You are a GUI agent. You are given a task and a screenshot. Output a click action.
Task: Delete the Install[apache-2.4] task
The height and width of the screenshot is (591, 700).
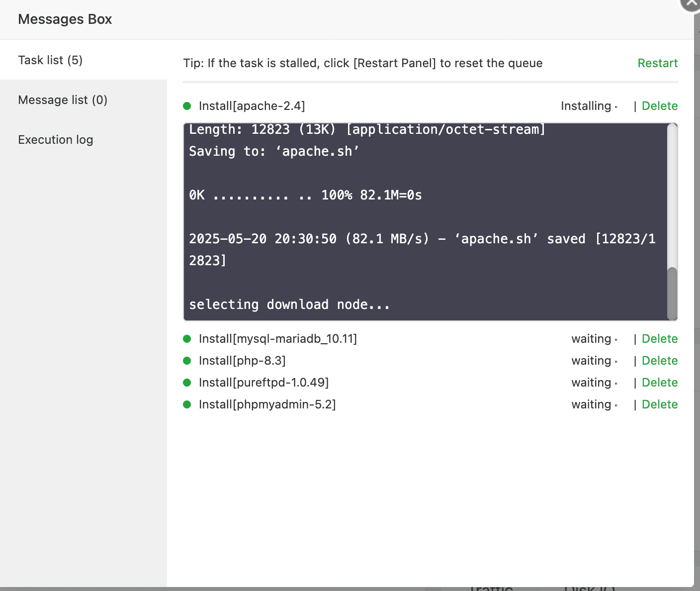[659, 106]
